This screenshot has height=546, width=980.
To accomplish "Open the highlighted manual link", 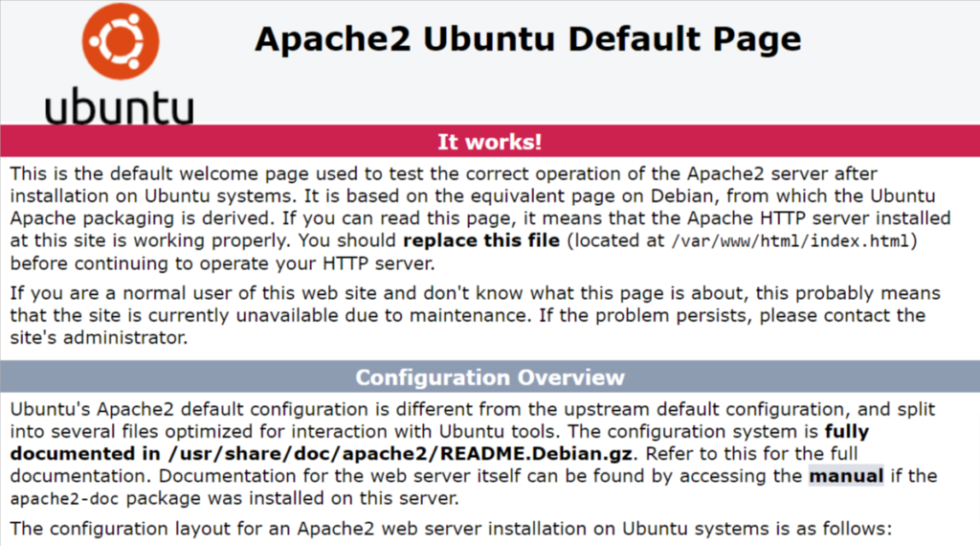I will tap(846, 477).
